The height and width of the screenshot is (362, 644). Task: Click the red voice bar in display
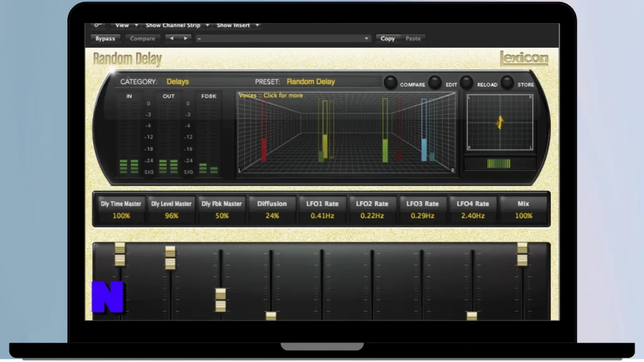point(264,129)
